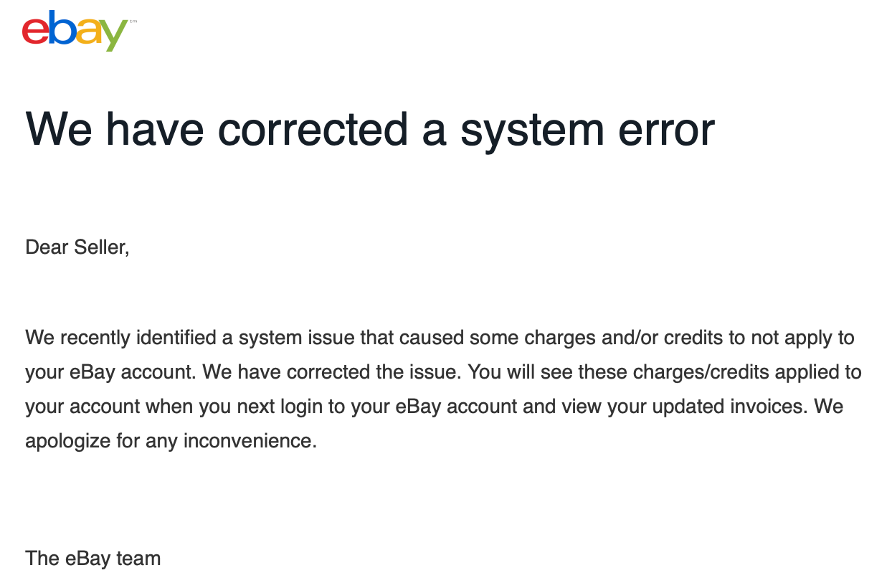Click the tiny trademark symbol beside the logo
Viewport: 892px width, 588px height.
tap(133, 22)
